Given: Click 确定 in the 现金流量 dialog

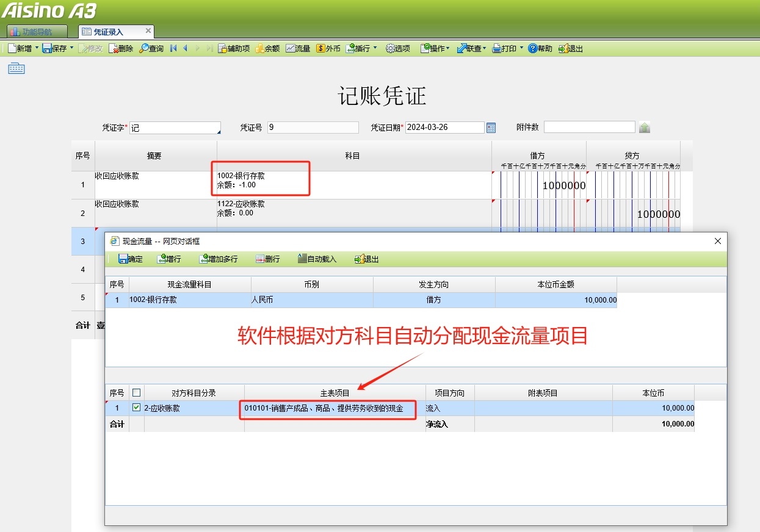Looking at the screenshot, I should click(130, 259).
